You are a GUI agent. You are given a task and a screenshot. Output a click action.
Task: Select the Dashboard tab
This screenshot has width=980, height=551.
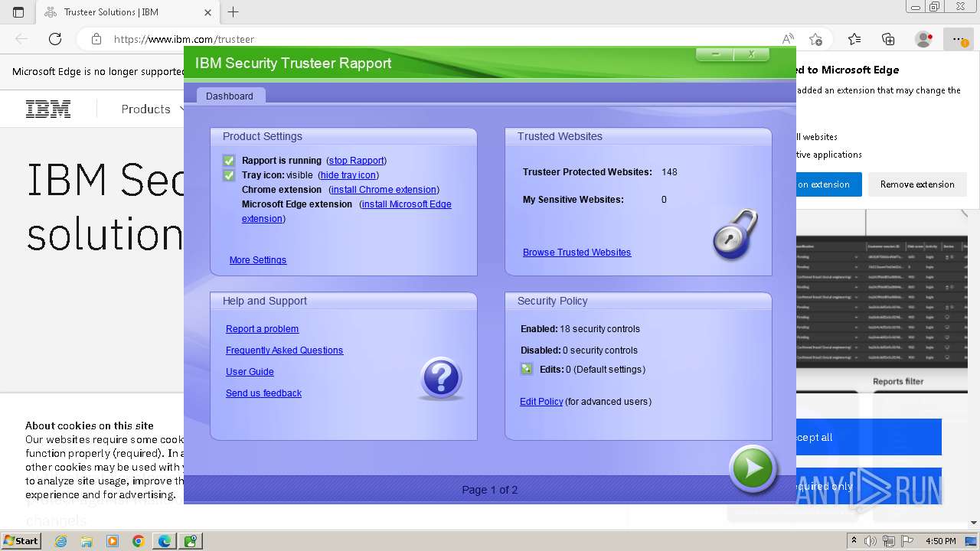coord(230,96)
